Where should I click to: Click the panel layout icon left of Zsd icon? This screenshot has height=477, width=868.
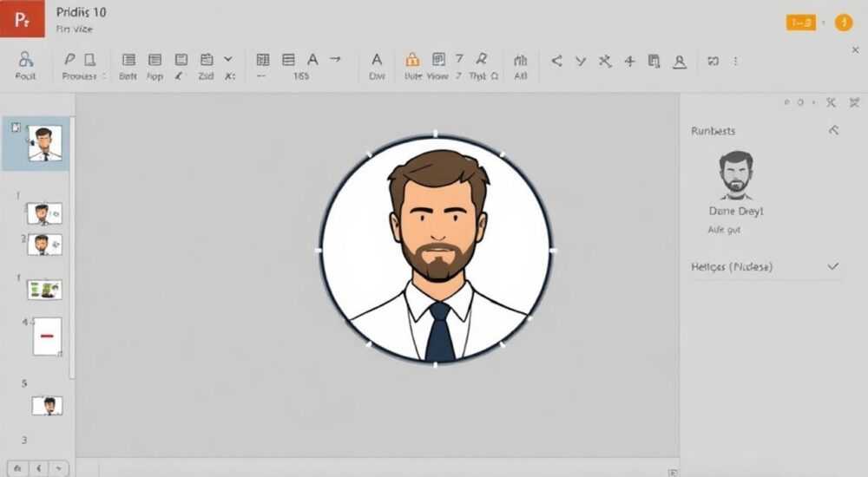[181, 60]
